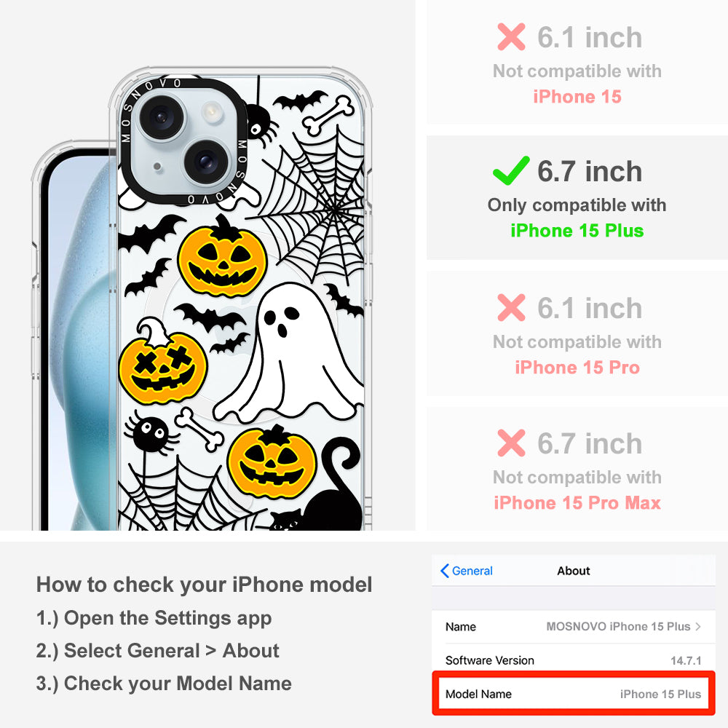
Task: Click the green checkmark beside 6.7 inch
Action: point(511,170)
